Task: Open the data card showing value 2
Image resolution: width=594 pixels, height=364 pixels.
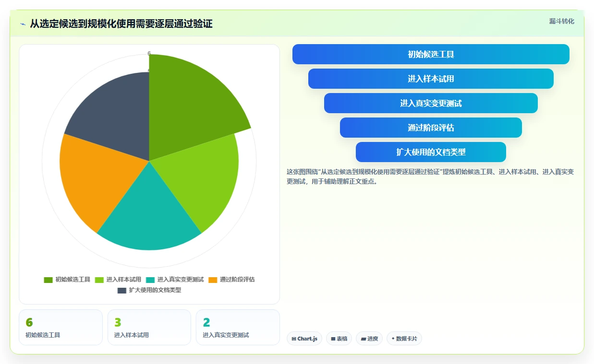Action: pos(238,327)
